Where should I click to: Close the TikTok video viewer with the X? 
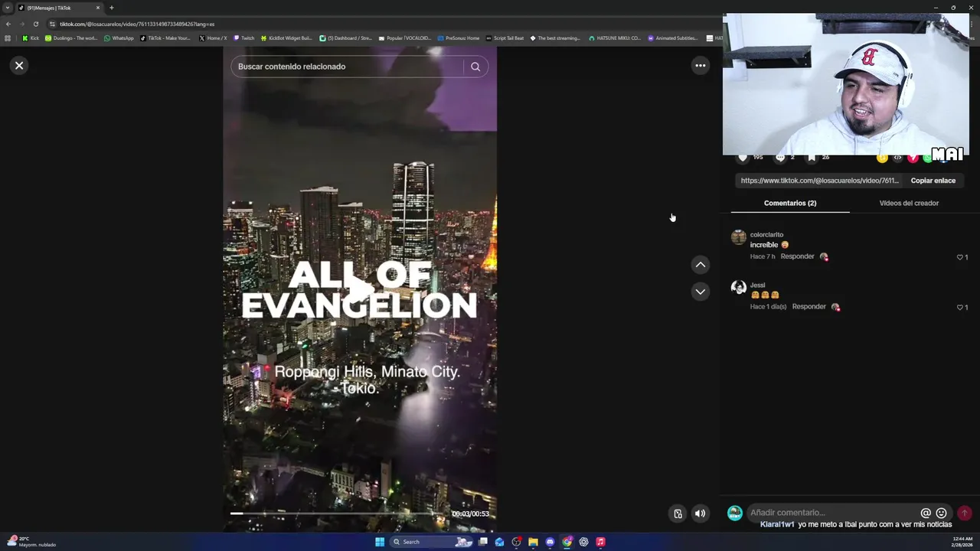click(x=19, y=65)
